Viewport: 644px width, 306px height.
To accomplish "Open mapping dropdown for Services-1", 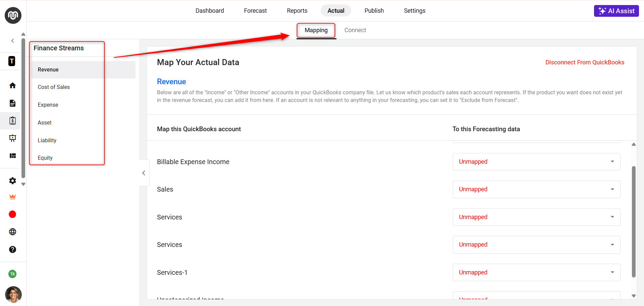I will (536, 272).
